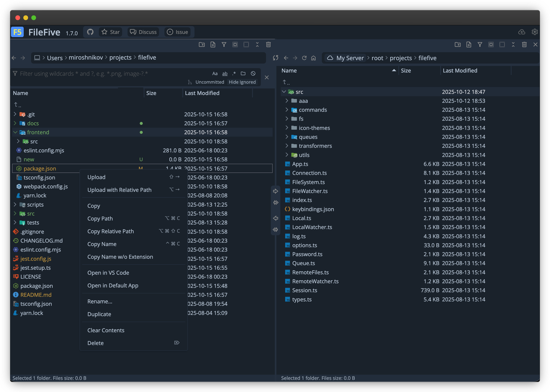This screenshot has height=392, width=550.
Task: Clear selection icon in right pane toolbar
Action: pos(502,44)
